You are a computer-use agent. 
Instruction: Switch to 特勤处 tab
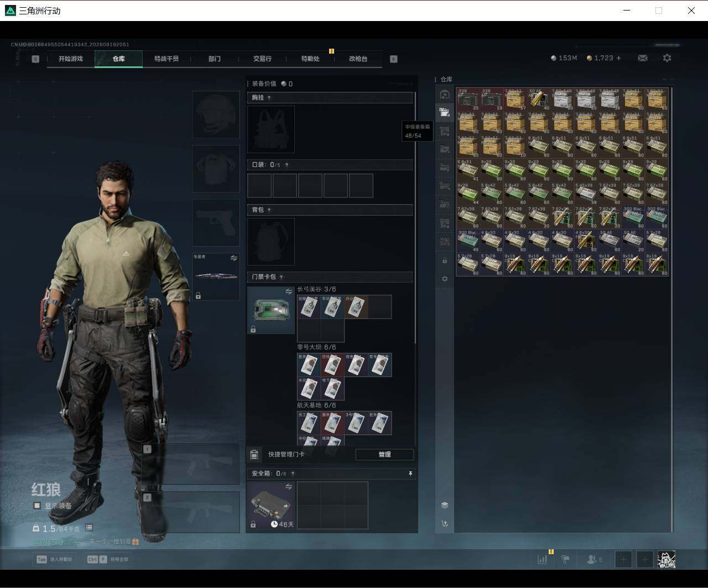pyautogui.click(x=310, y=59)
